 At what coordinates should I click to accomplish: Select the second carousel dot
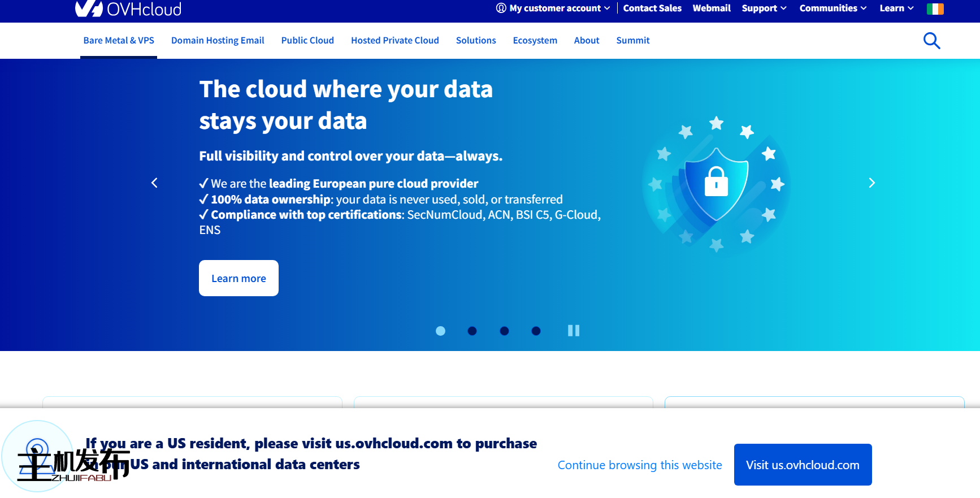click(472, 331)
